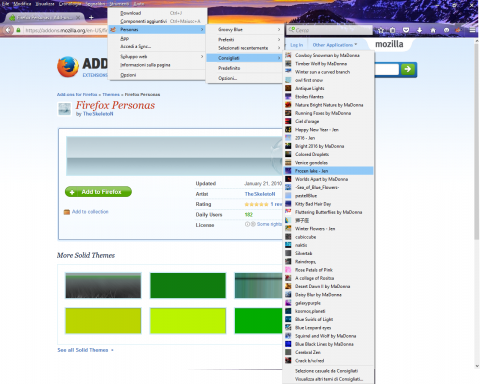Open the Pocket icon in toolbar

coord(406,30)
